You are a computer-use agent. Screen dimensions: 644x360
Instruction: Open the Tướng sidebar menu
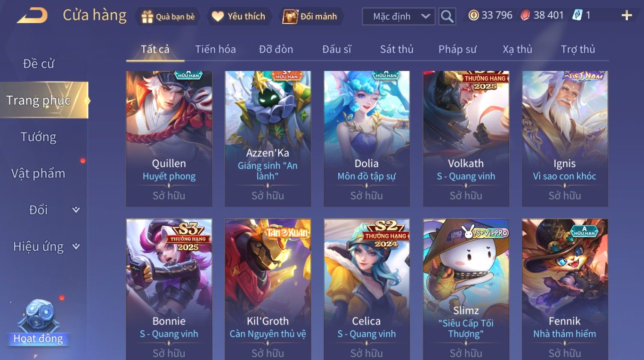tap(38, 137)
